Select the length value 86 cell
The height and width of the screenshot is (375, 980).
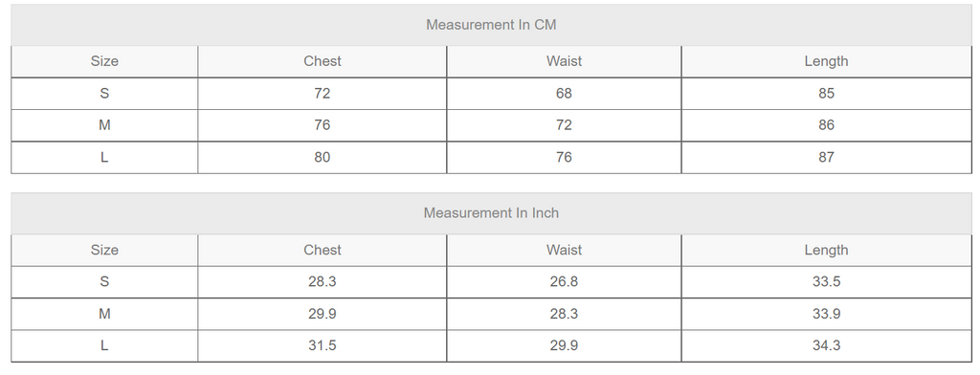(826, 125)
